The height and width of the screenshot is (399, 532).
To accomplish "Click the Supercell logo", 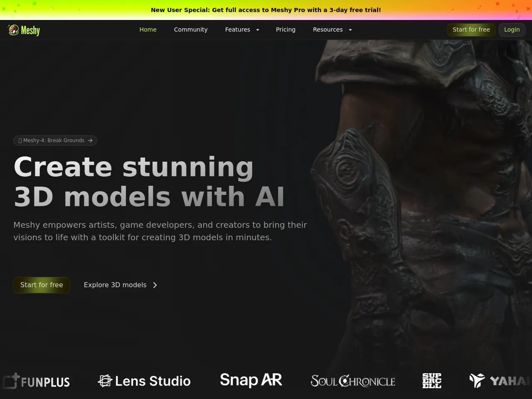I will [431, 381].
